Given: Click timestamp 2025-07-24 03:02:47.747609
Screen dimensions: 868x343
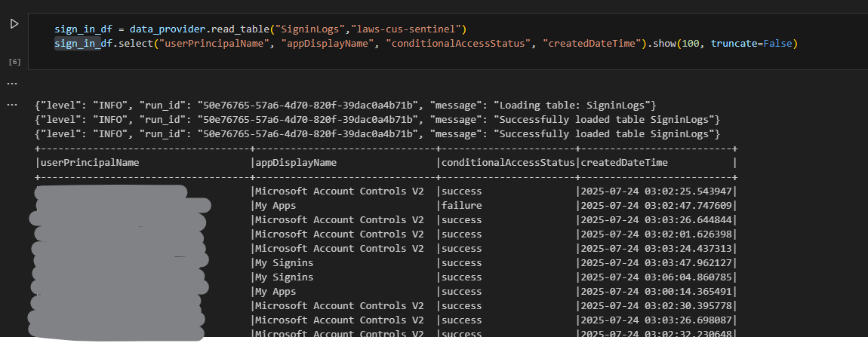Looking at the screenshot, I should [654, 205].
